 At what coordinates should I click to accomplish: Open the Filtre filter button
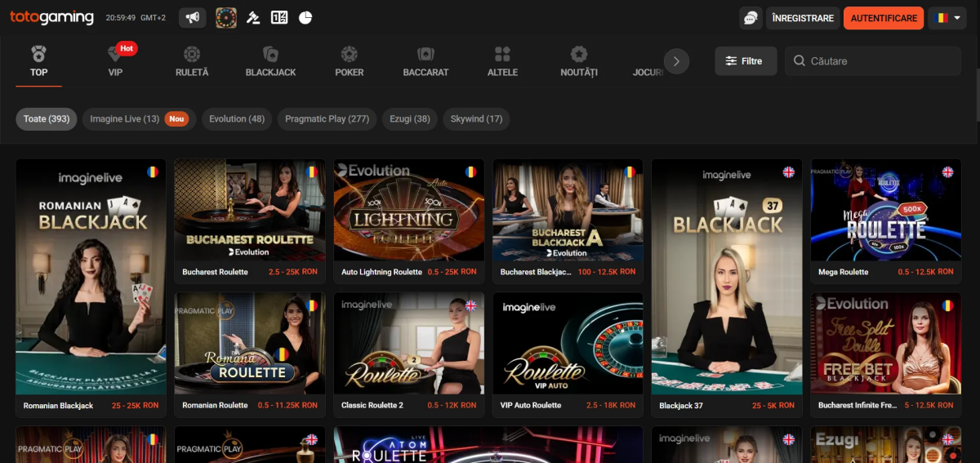[x=746, y=61]
